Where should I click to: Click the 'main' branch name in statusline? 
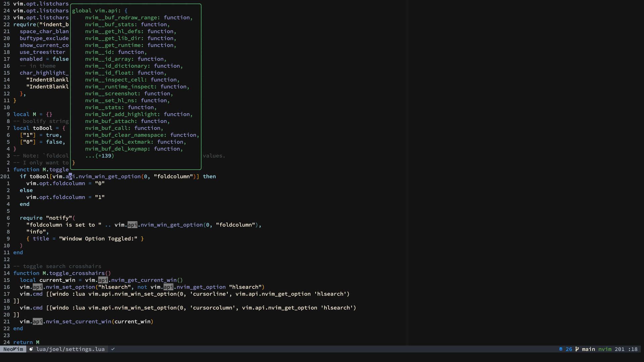[588, 349]
